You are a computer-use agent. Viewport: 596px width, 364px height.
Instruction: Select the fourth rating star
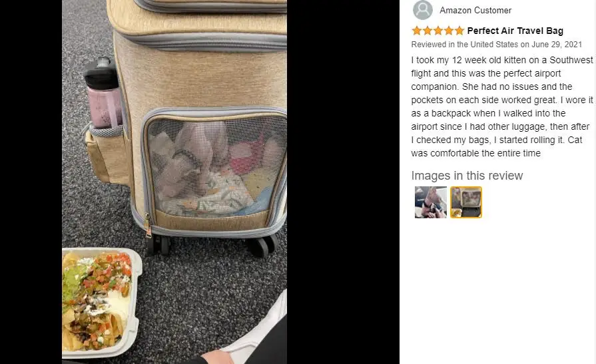pos(449,31)
